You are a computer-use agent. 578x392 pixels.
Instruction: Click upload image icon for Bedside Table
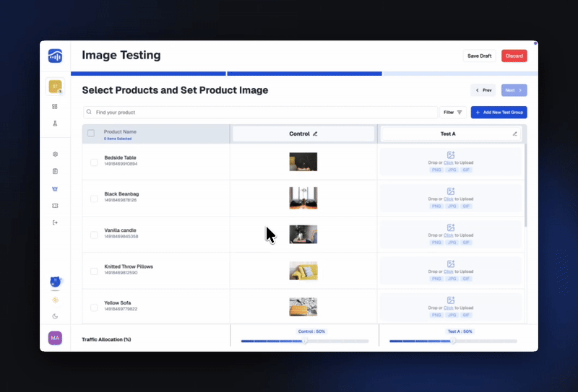(451, 155)
